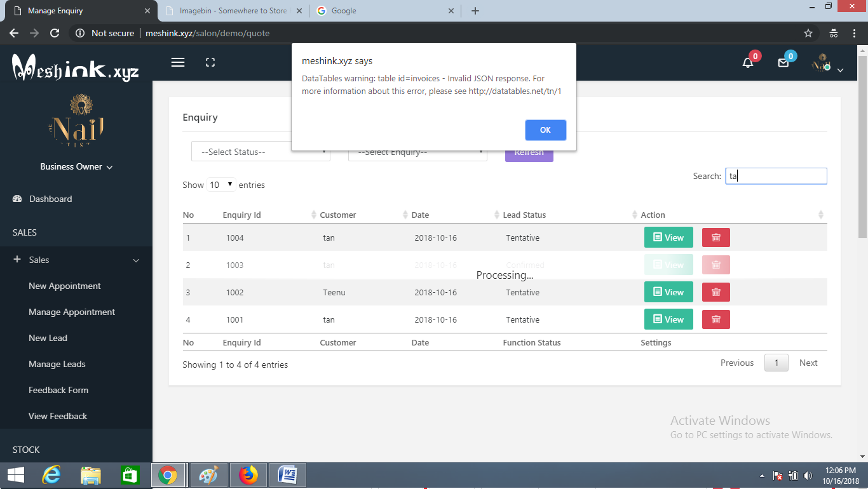The width and height of the screenshot is (868, 489).
Task: Open Manage Appointment in sidebar
Action: [x=72, y=312]
